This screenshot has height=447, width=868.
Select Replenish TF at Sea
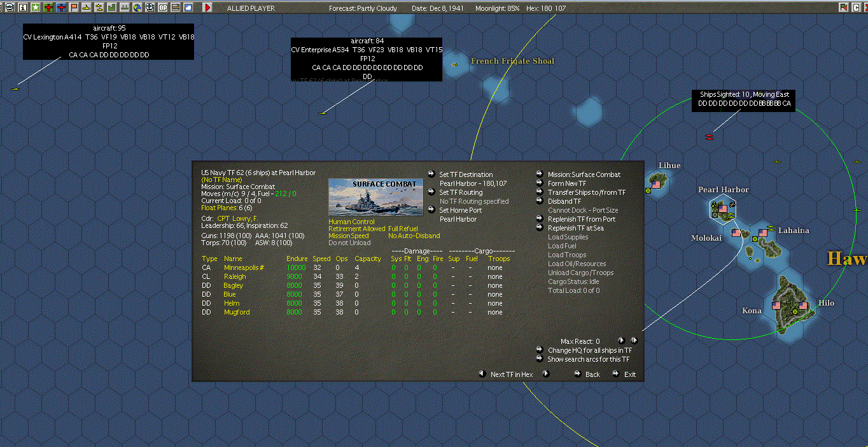[x=576, y=228]
